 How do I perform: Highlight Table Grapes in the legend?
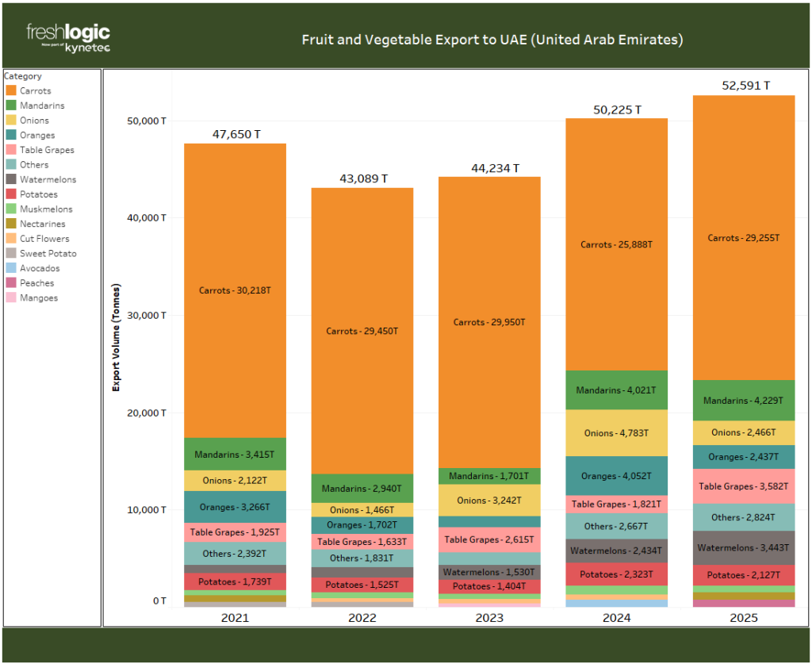click(x=46, y=150)
